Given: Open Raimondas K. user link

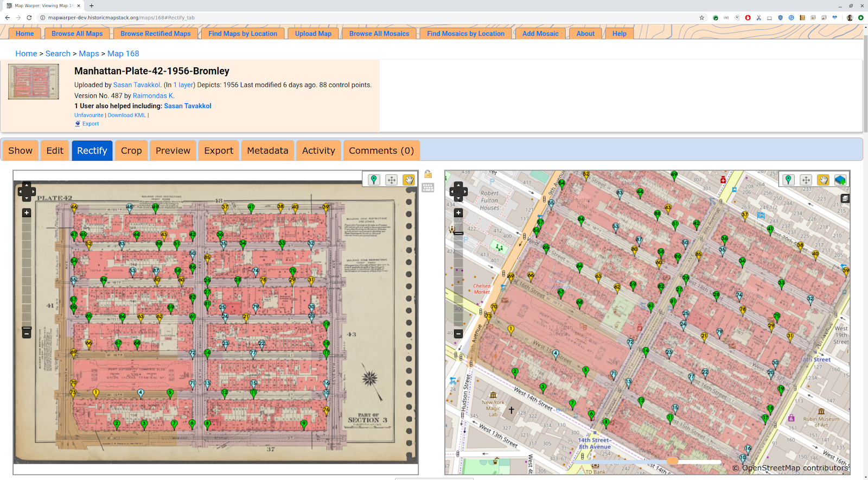Looking at the screenshot, I should pos(154,96).
